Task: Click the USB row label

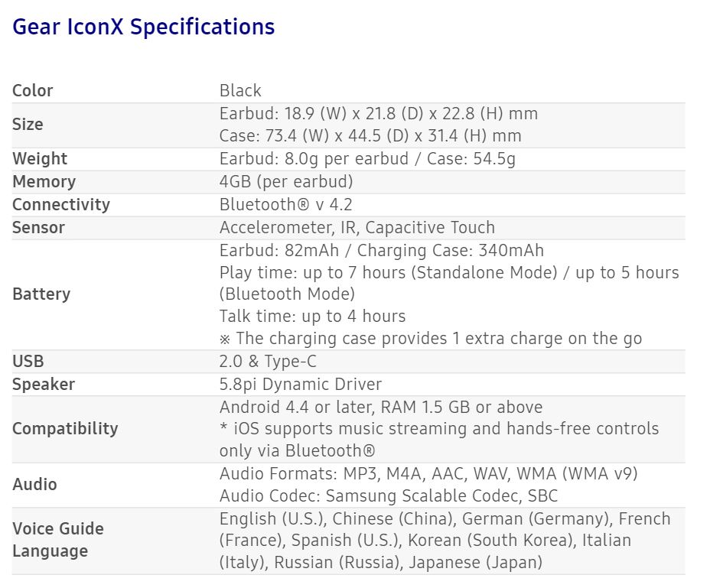Action: tap(28, 362)
